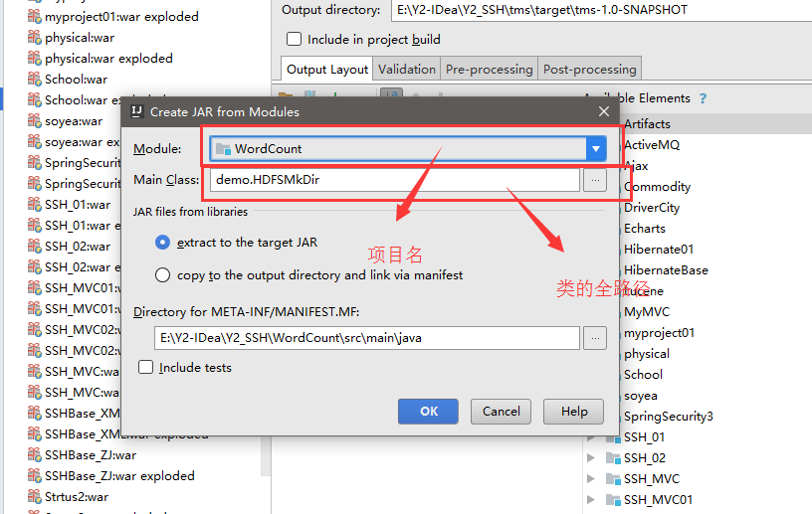812x514 pixels.
Task: Expand the SSH_MVC01 module node
Action: point(591,500)
